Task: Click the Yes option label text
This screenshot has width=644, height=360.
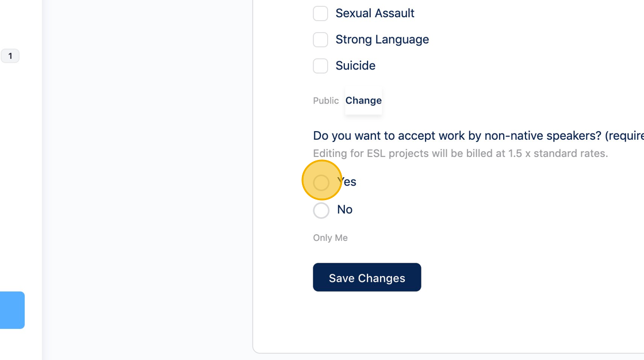Action: click(348, 182)
